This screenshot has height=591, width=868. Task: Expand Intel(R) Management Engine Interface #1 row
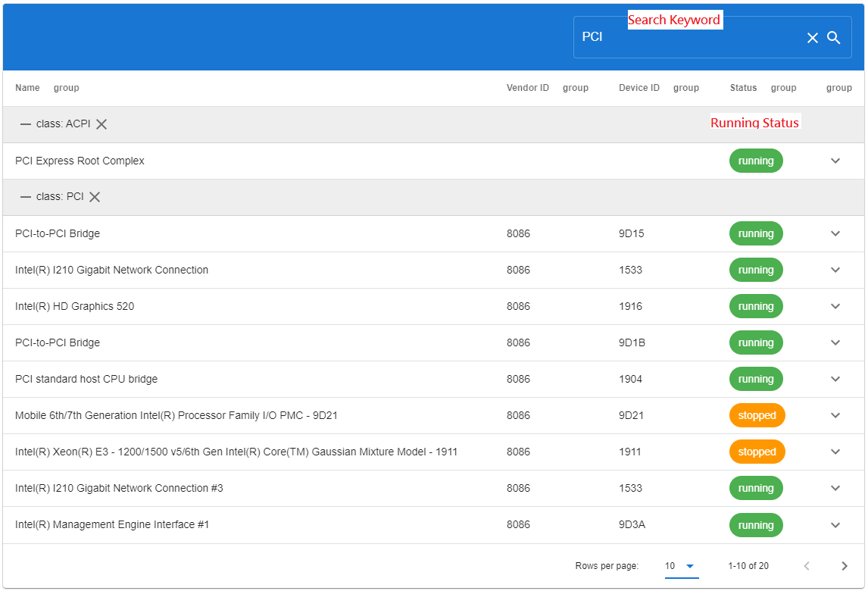(835, 525)
